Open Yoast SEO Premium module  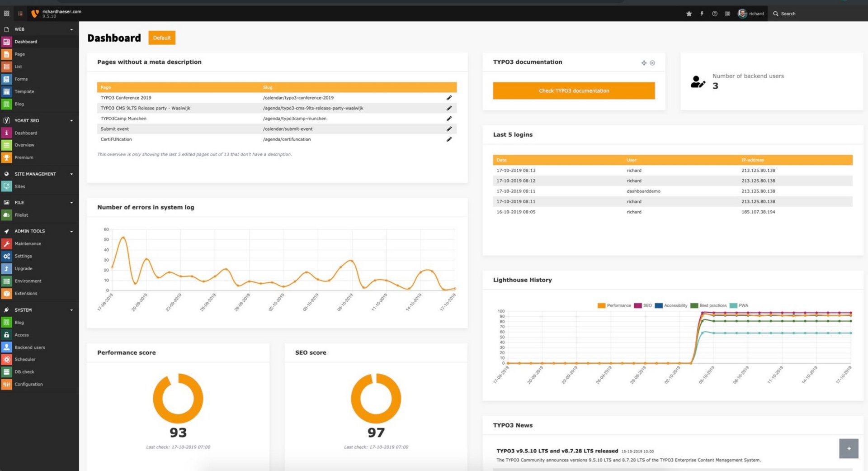point(39,157)
